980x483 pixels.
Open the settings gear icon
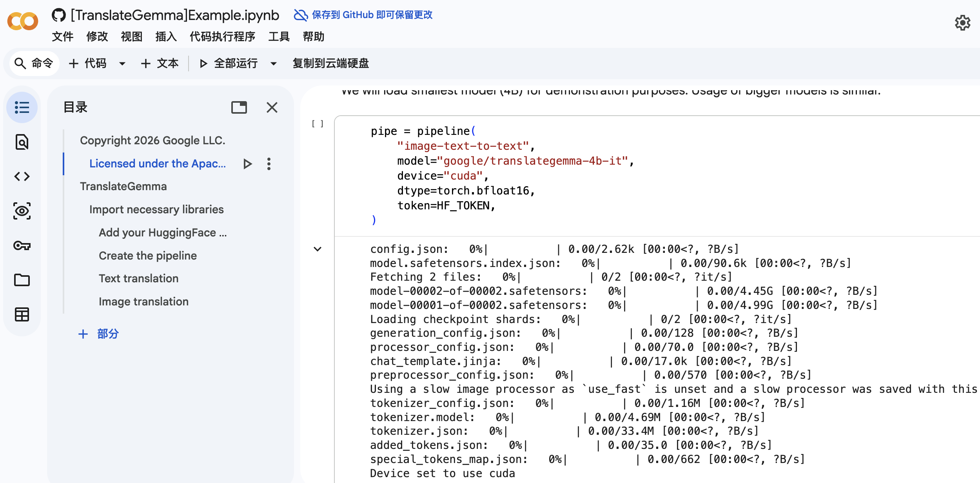(962, 23)
